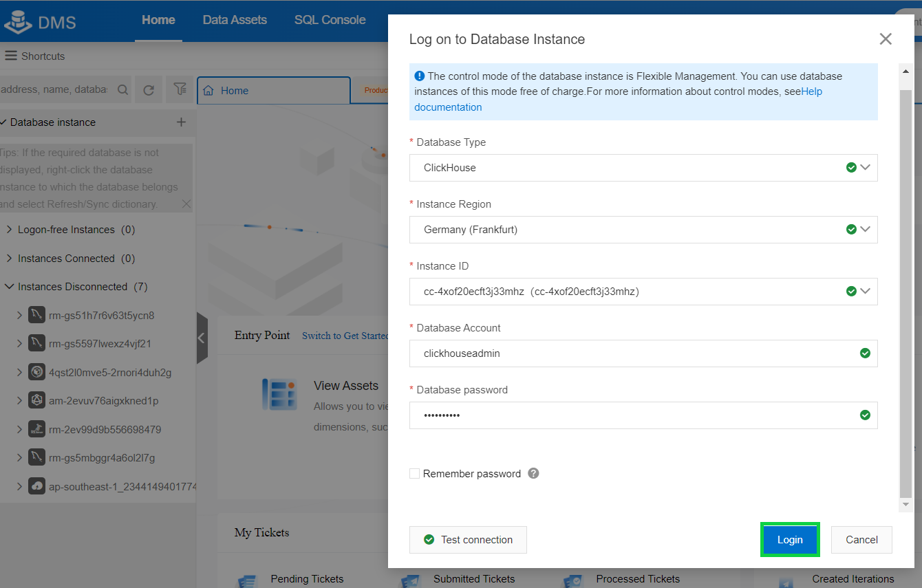922x588 pixels.
Task: Click the Pending Tickets icon
Action: pos(247,580)
